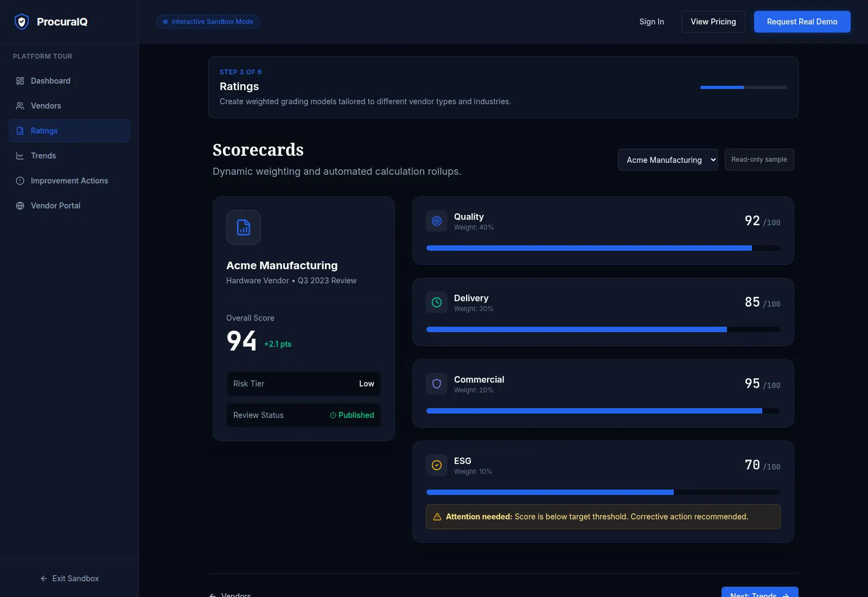This screenshot has height=597, width=868.
Task: Click the blue dot in the Sandbox Mode badge
Action: [165, 22]
